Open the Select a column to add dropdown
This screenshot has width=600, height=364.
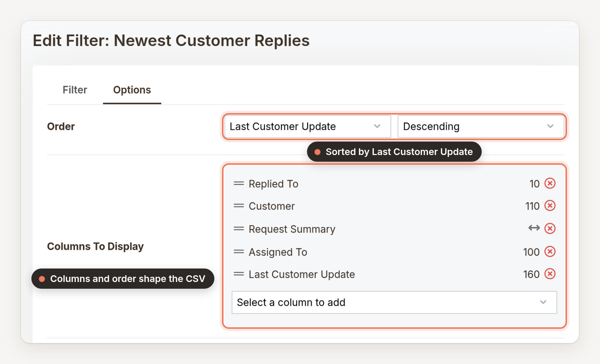(x=394, y=302)
